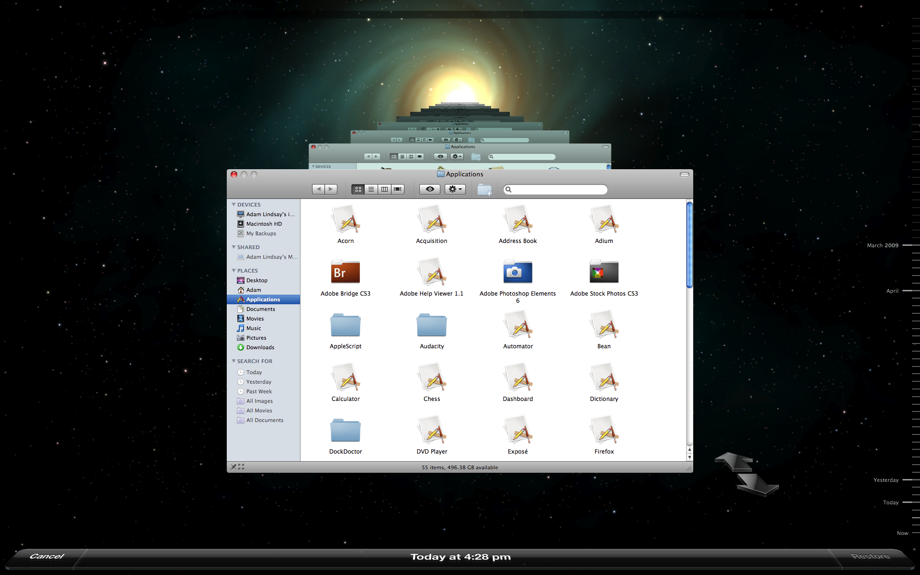Switch to icon view
Image resolution: width=920 pixels, height=575 pixels.
tap(357, 190)
